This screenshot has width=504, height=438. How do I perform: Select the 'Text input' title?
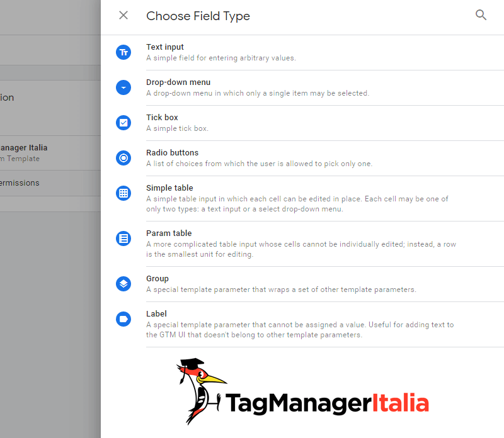click(x=165, y=47)
